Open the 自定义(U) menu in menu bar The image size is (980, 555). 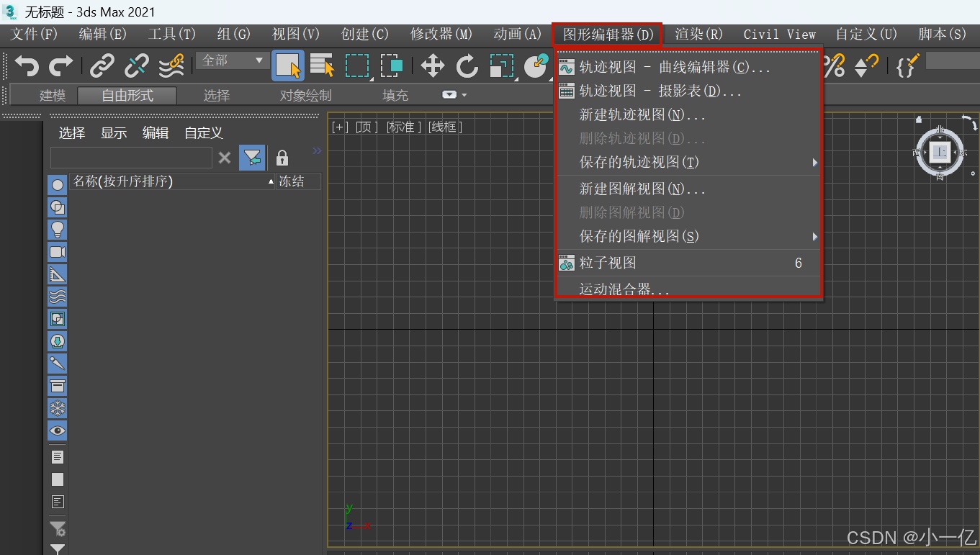click(x=866, y=34)
